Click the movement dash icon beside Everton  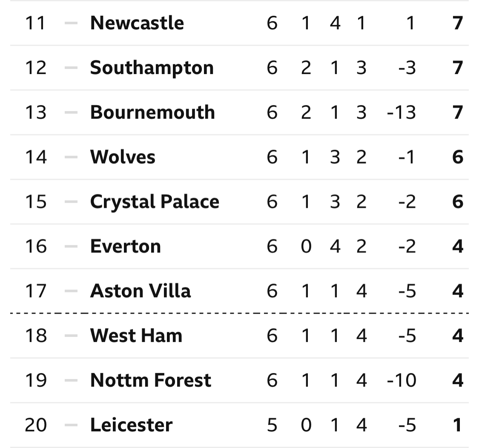click(x=71, y=246)
